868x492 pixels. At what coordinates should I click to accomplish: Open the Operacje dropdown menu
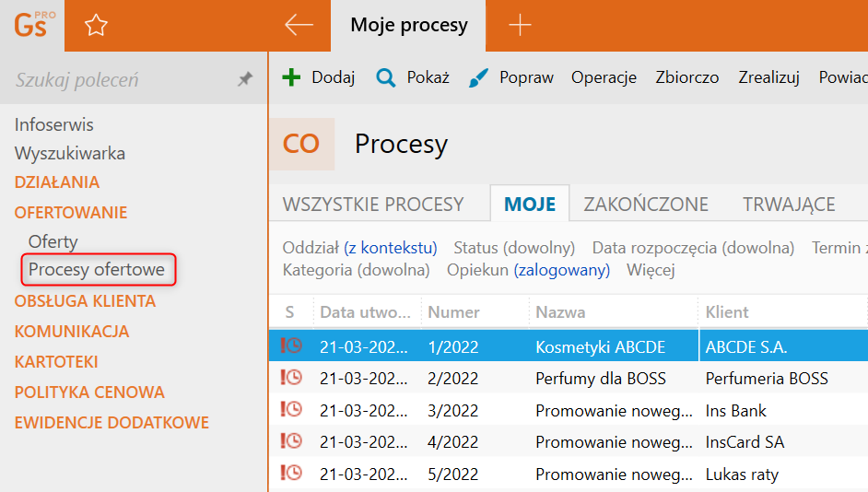pos(604,77)
